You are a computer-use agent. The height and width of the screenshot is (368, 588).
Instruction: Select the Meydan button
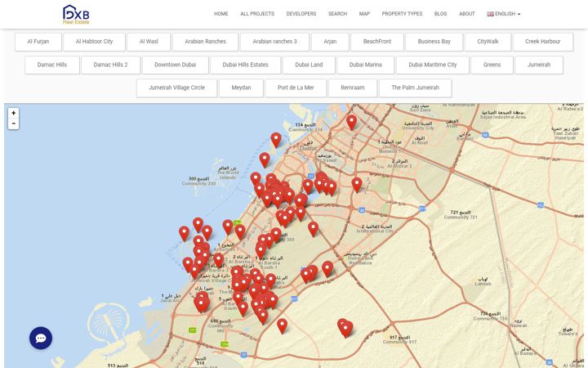[x=241, y=88]
